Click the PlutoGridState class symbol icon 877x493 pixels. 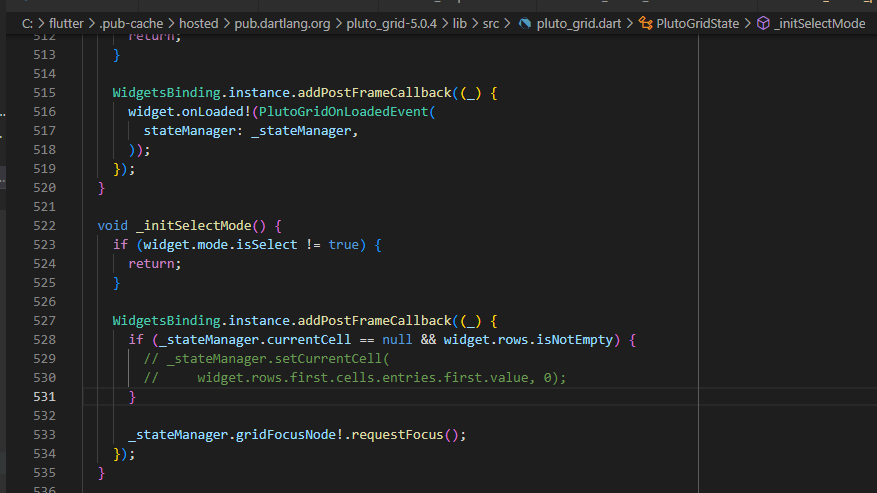coord(645,24)
